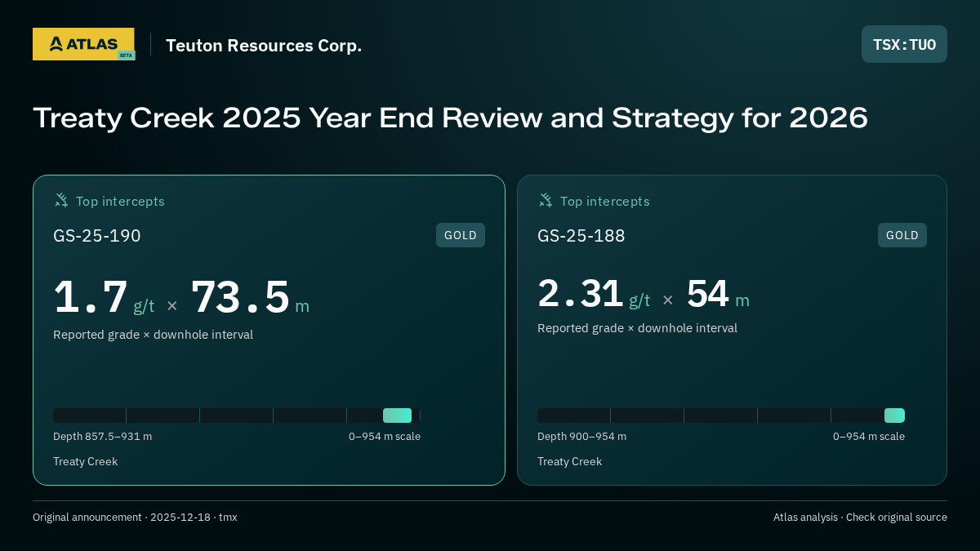Click the TSX:TUO ticker badge
The height and width of the screenshot is (551, 980).
(x=904, y=44)
